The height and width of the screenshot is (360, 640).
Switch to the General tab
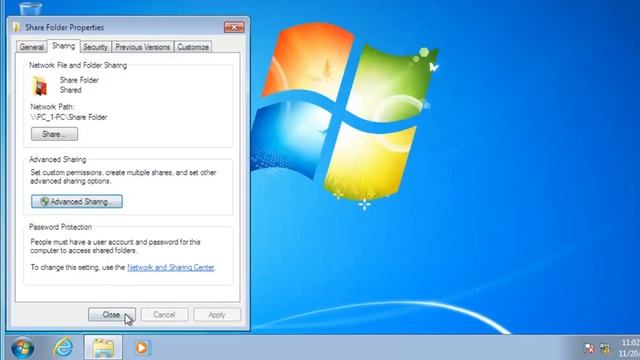pos(31,47)
